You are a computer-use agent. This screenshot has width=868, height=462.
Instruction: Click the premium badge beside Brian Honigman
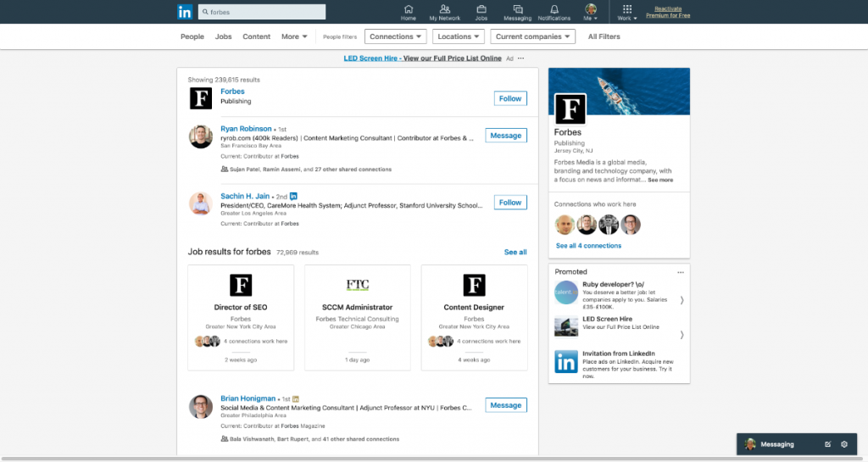(x=296, y=399)
